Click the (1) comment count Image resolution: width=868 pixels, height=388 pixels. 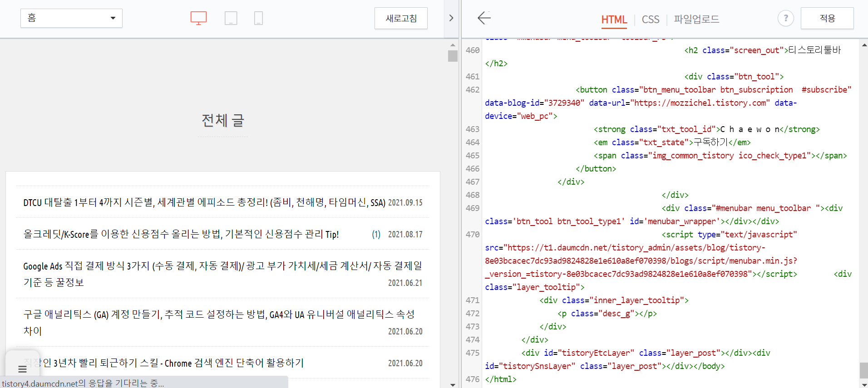click(x=376, y=234)
